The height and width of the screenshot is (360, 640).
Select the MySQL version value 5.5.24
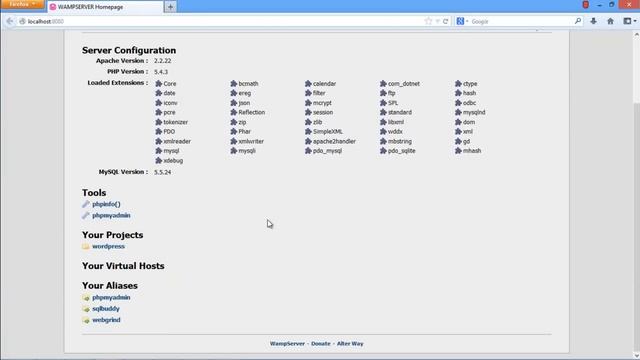(162, 172)
